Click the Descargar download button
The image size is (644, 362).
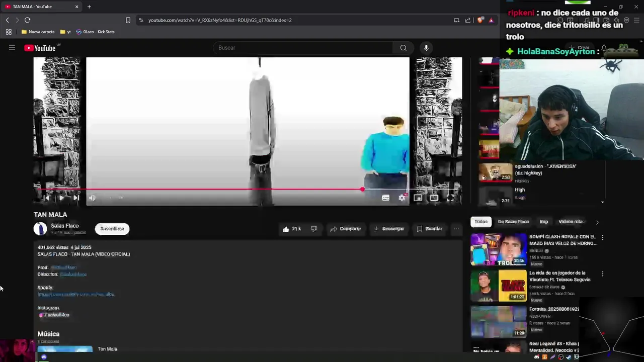(389, 229)
